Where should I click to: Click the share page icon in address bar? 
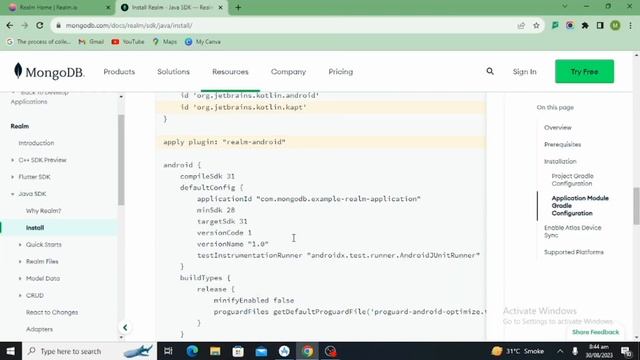[521, 25]
